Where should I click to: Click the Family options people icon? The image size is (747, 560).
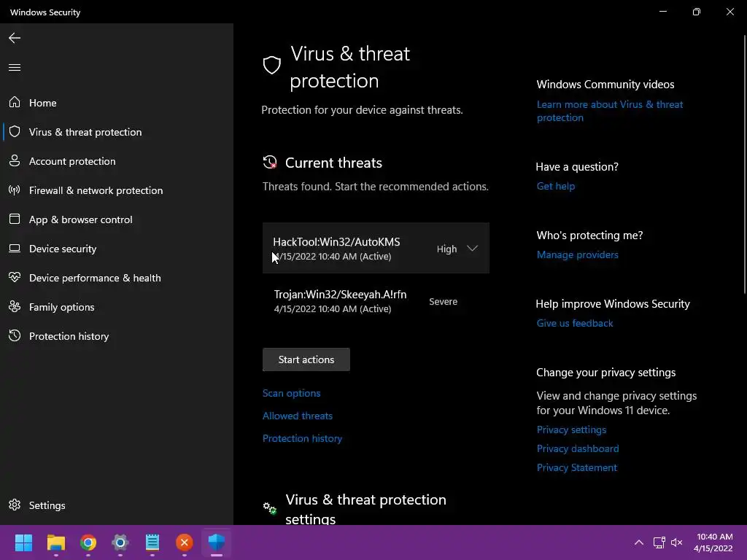pyautogui.click(x=15, y=307)
